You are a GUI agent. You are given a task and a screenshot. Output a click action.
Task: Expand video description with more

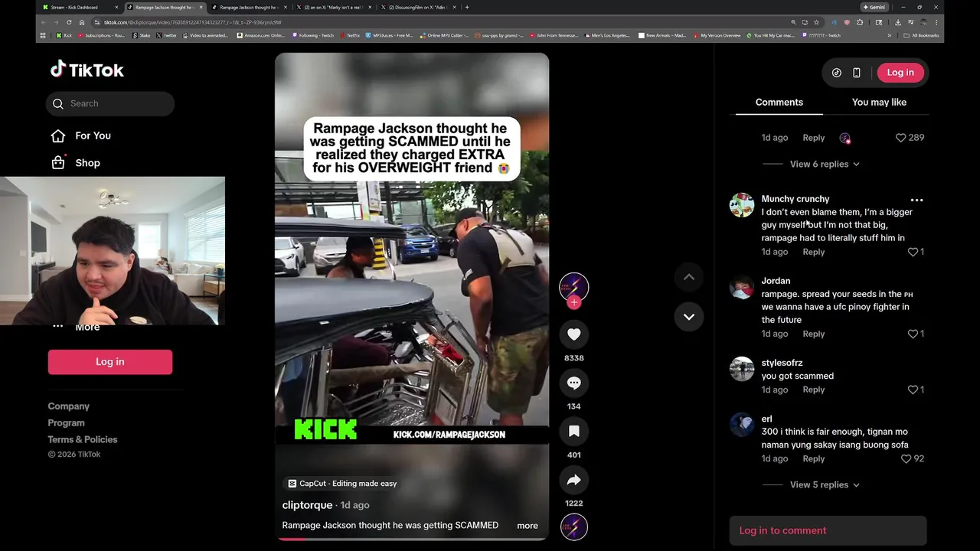(528, 526)
